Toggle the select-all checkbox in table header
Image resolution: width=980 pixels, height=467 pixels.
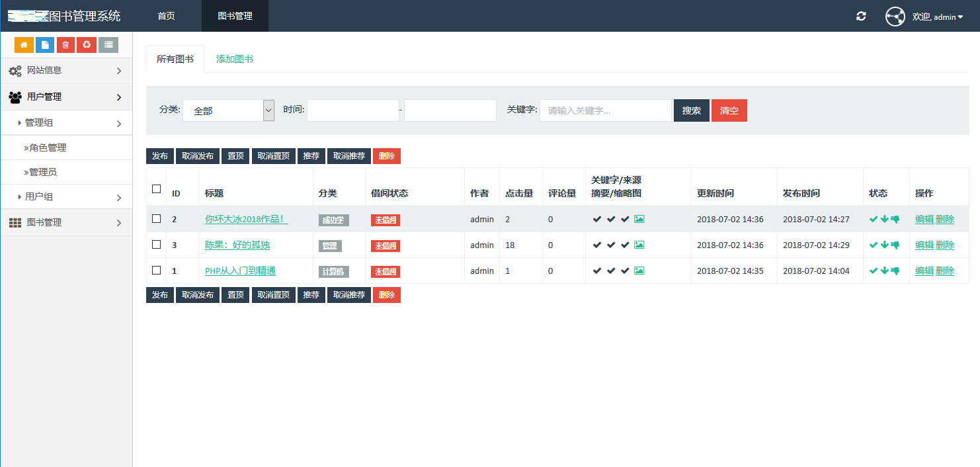coord(157,189)
